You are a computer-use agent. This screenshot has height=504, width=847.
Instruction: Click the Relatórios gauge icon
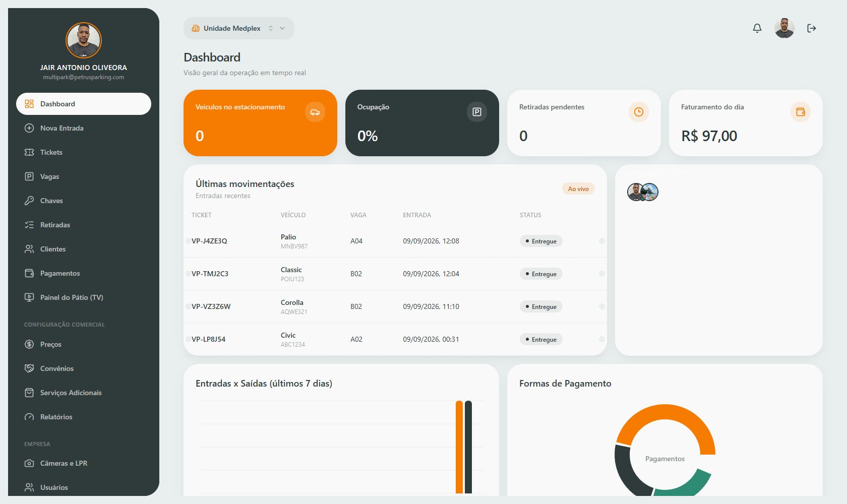(x=29, y=417)
